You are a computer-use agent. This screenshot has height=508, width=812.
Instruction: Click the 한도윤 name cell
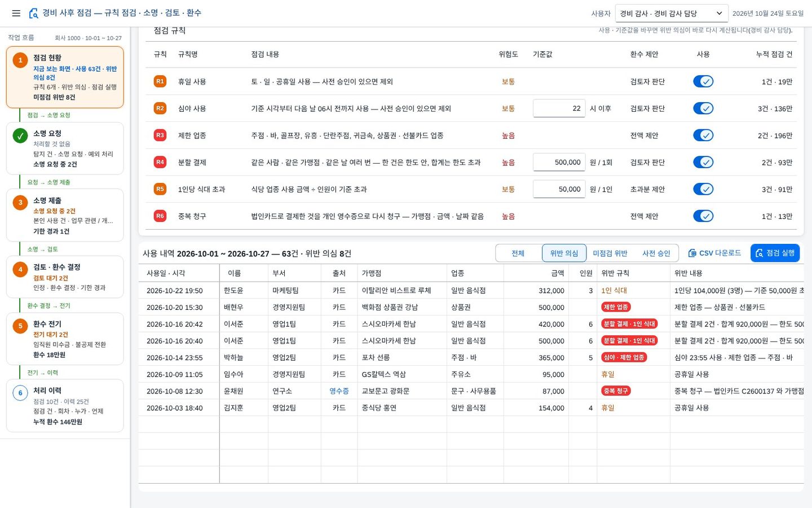point(244,290)
